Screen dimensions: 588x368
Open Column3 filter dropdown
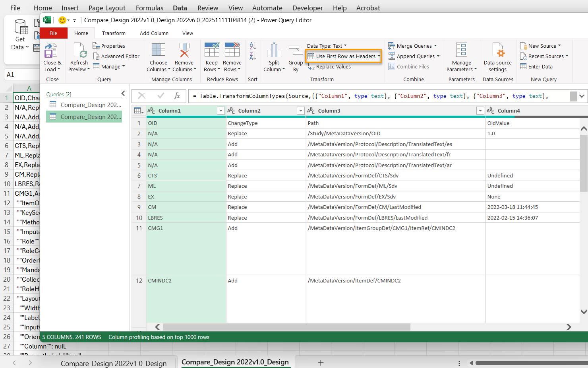pos(480,111)
